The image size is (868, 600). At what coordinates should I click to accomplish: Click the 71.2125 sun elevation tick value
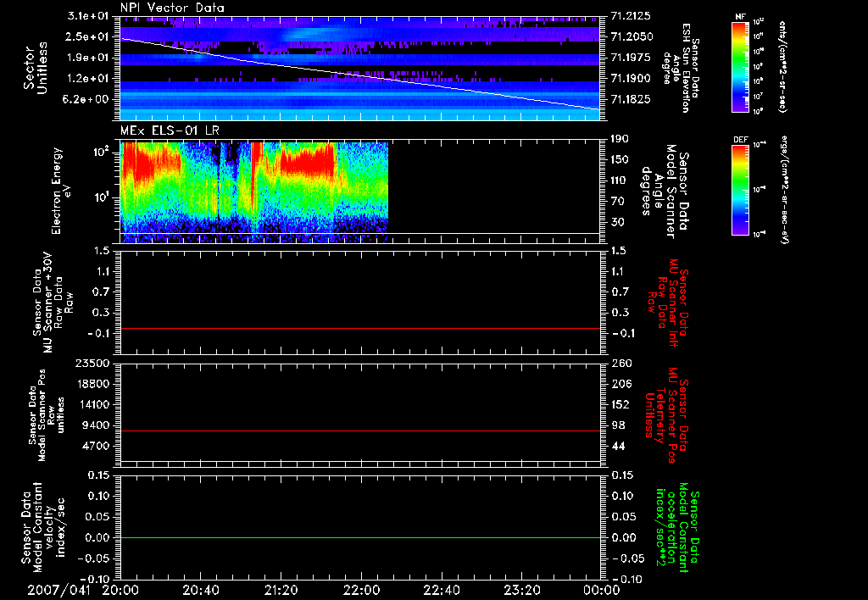(631, 16)
